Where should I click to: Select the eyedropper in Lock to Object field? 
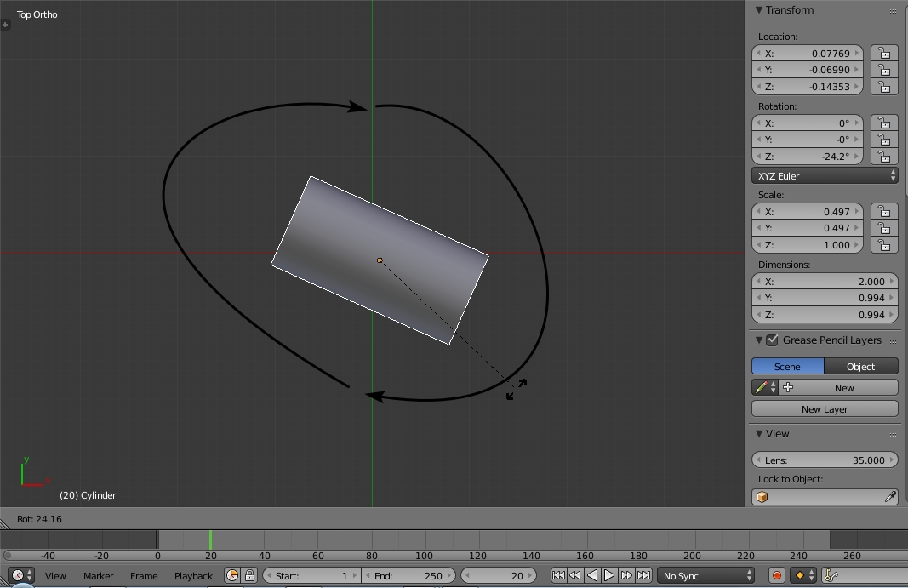coord(892,496)
